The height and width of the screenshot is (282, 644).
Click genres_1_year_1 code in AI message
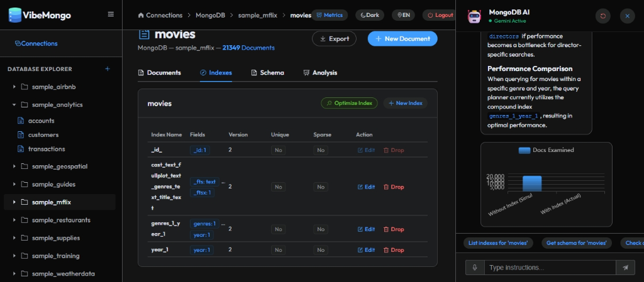tap(513, 116)
